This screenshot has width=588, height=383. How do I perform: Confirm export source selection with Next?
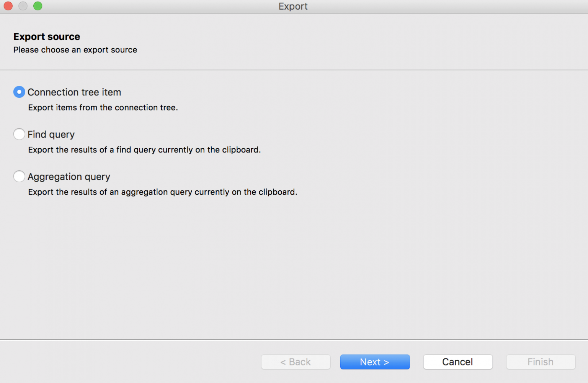tap(374, 362)
